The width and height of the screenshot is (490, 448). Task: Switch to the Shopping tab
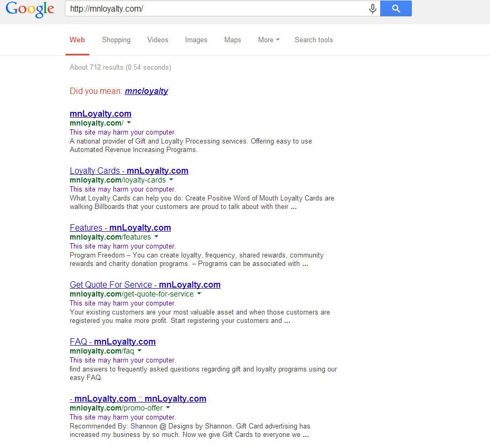[x=116, y=40]
